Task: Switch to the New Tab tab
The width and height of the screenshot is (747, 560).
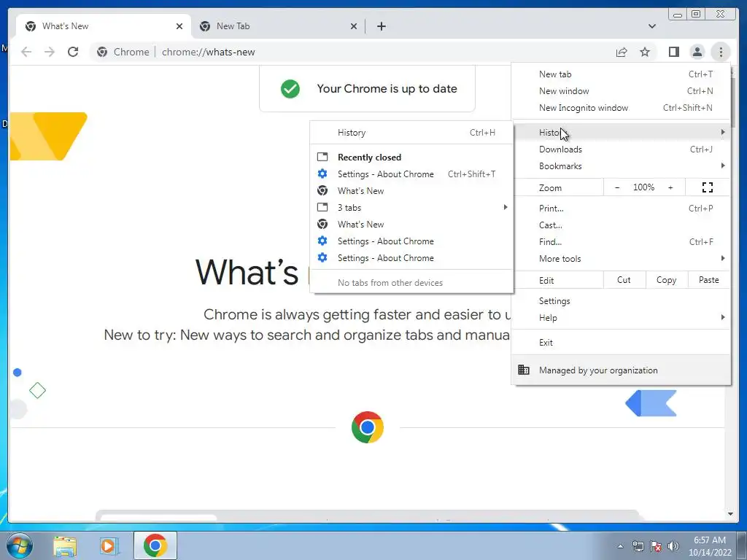Action: tap(278, 26)
